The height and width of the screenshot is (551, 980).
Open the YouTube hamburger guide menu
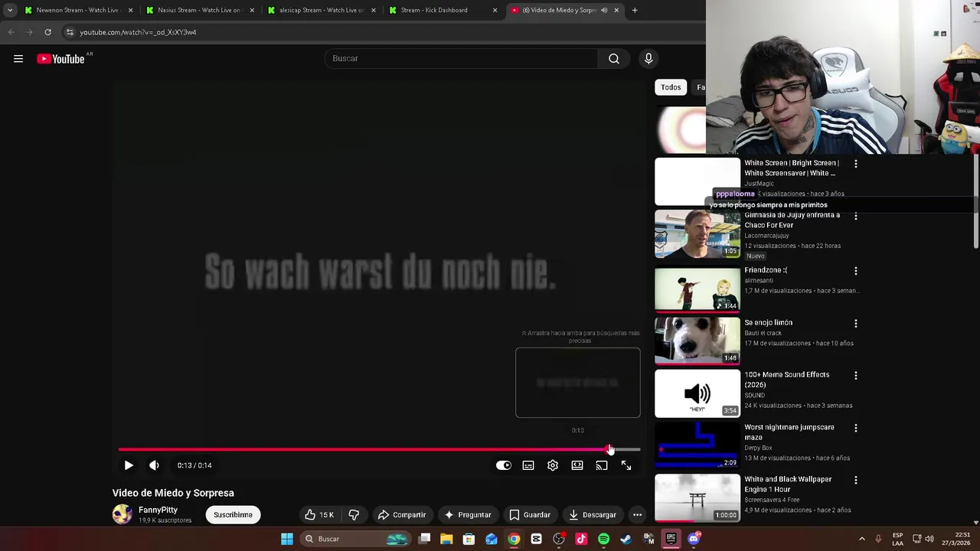18,59
